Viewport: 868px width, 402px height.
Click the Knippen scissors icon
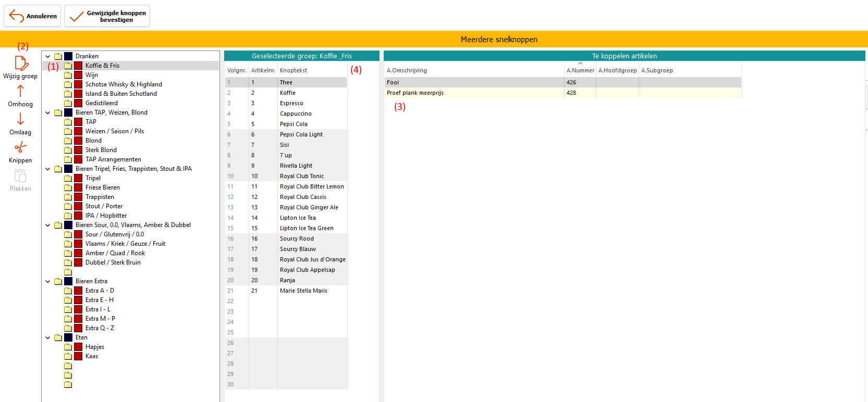[20, 147]
